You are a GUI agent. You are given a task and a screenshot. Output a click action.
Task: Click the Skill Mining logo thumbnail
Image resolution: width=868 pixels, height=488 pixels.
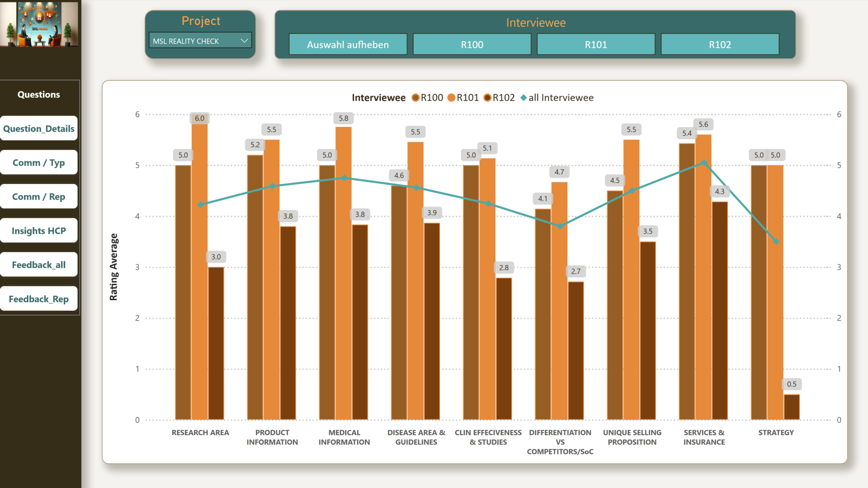39,23
